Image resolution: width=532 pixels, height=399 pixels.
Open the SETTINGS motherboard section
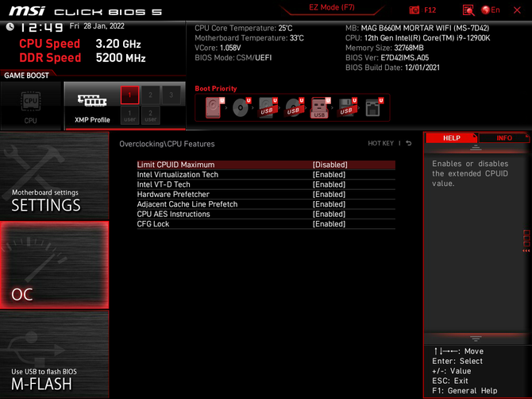point(54,176)
